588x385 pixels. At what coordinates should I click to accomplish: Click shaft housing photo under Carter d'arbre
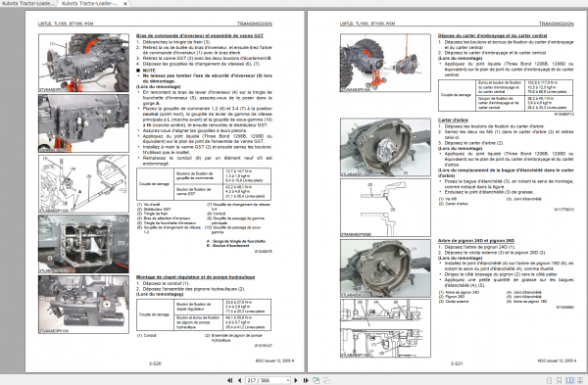click(x=385, y=147)
